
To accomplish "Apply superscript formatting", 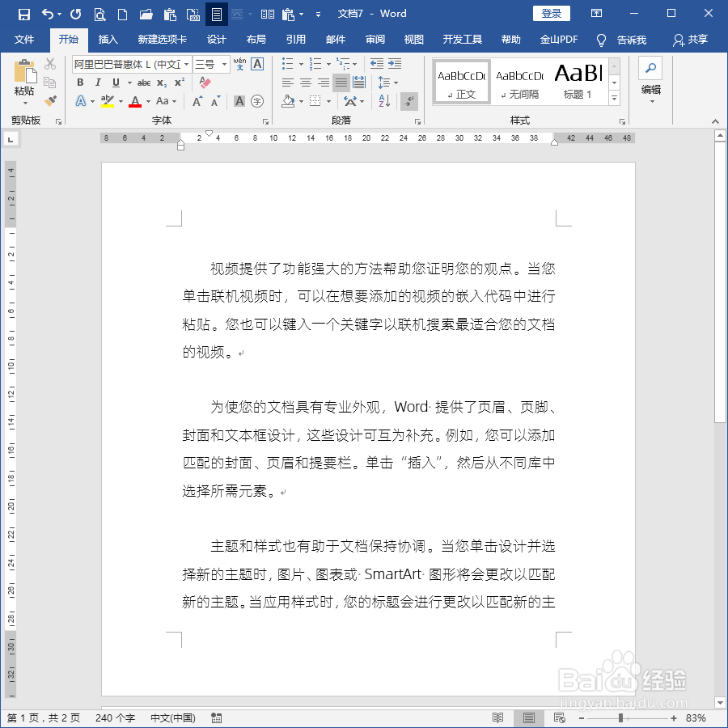I will [x=178, y=83].
